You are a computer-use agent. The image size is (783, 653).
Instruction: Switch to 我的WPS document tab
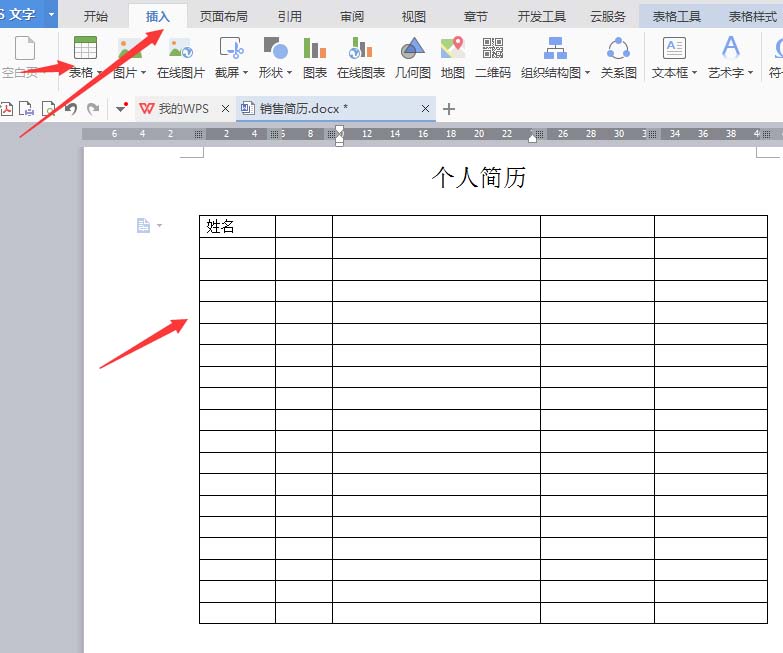[175, 108]
